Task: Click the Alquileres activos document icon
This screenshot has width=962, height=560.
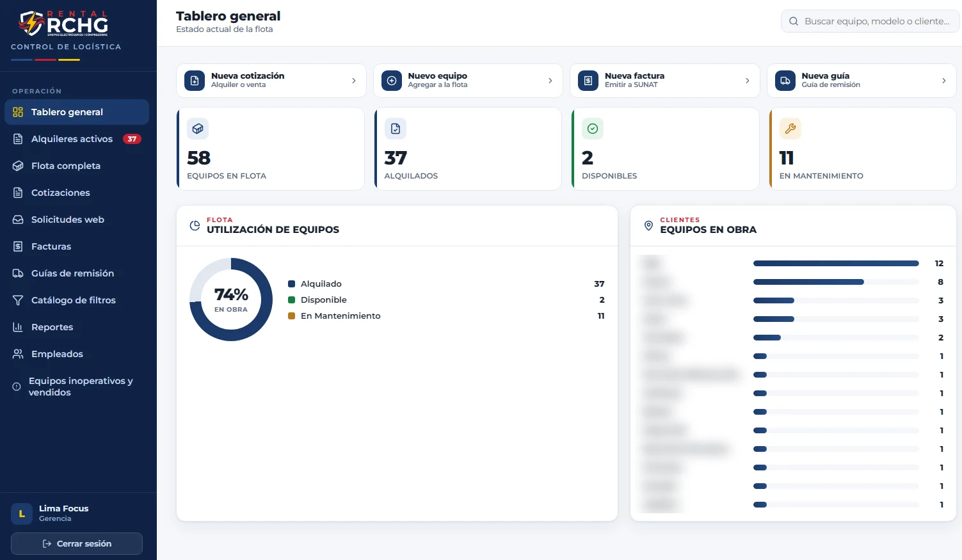Action: tap(18, 139)
